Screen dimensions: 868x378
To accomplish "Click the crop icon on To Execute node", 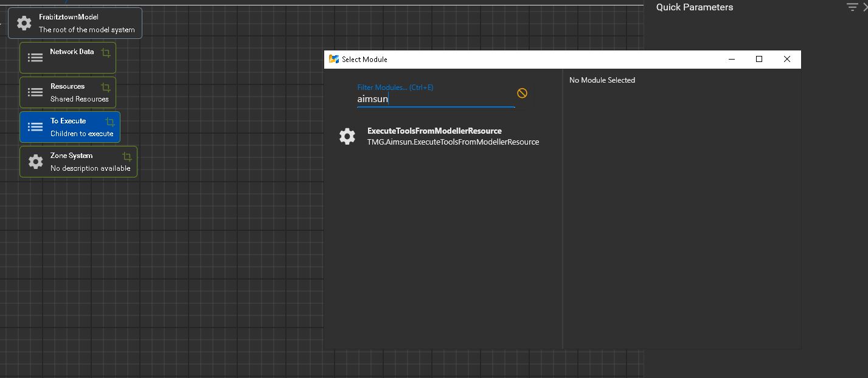I will 110,122.
